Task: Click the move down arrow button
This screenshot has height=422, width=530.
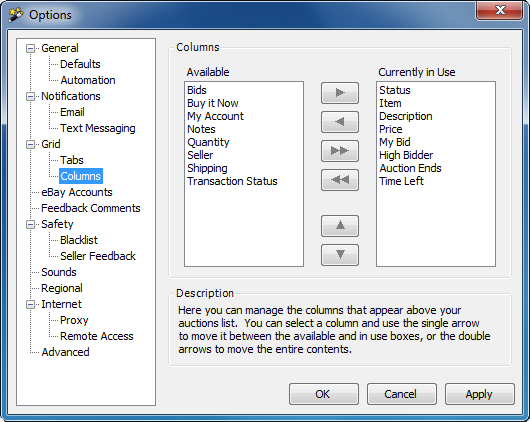Action: (x=340, y=255)
